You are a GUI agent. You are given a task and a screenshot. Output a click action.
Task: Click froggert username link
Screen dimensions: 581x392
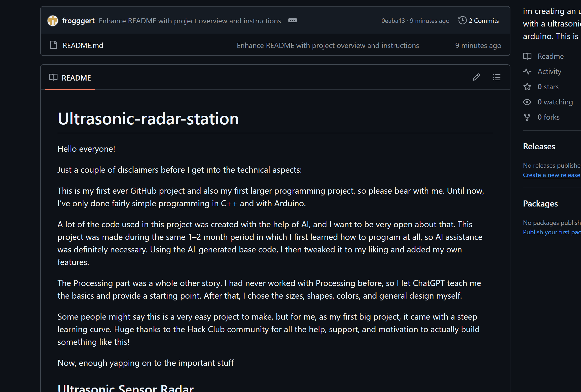point(78,21)
